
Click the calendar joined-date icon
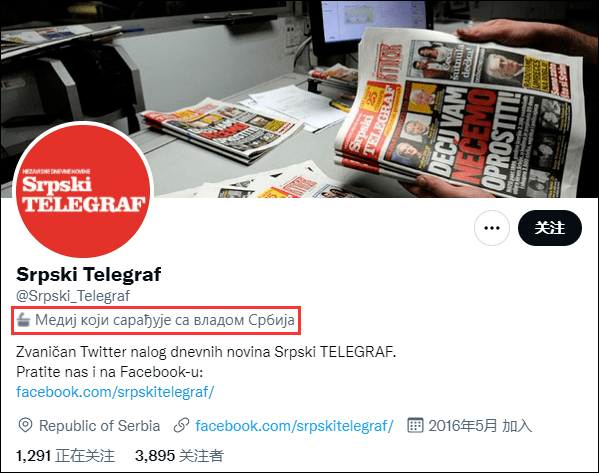point(415,425)
